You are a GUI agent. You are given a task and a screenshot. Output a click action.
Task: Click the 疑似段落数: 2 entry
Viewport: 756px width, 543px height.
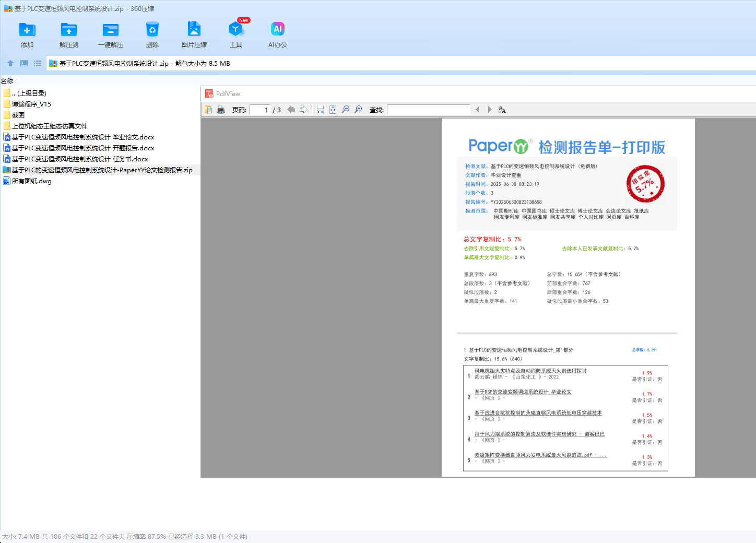pyautogui.click(x=480, y=292)
